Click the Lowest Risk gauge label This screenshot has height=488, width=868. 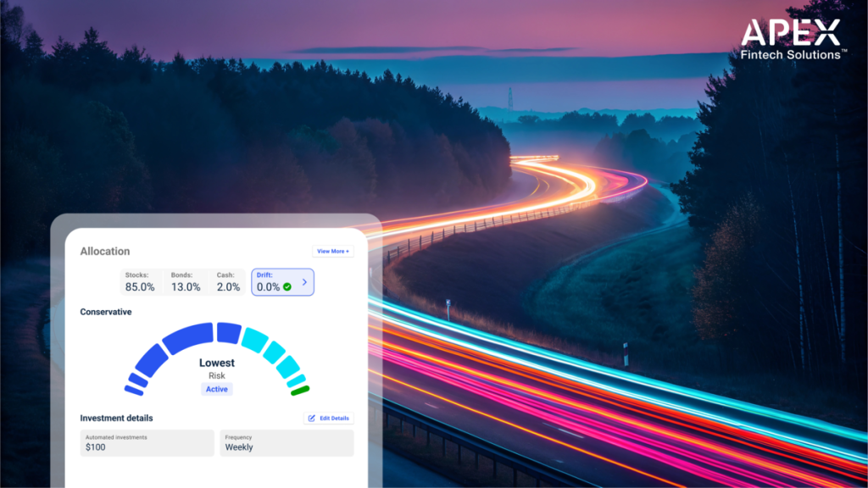217,368
